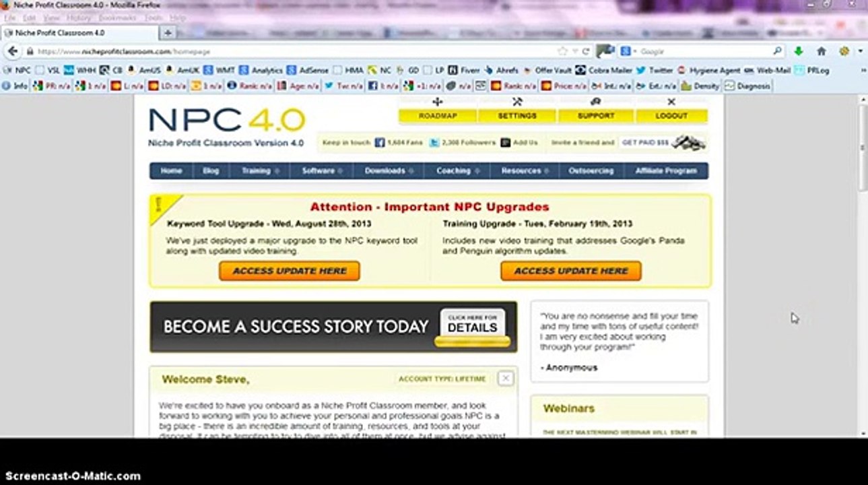Click the GET PAID $$$ link
Viewport: 868px width, 485px height.
point(644,143)
